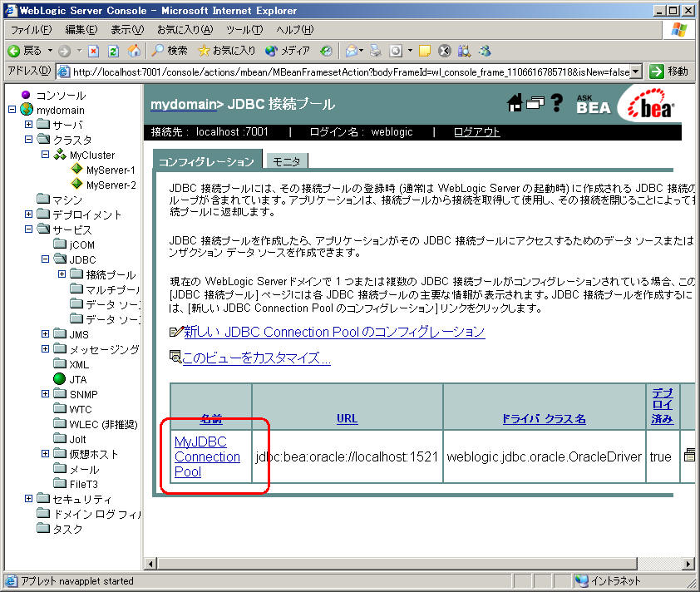Click the Ask BEA logo
The image size is (700, 592).
[x=593, y=103]
